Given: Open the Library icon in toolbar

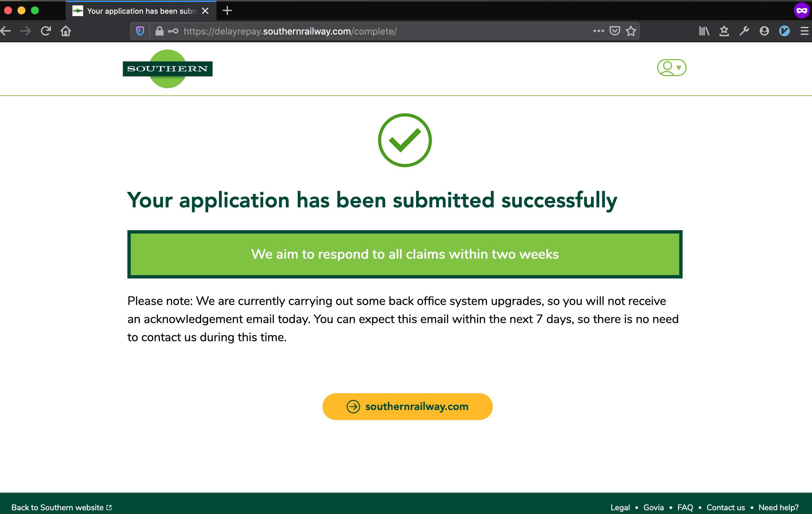Looking at the screenshot, I should 704,31.
